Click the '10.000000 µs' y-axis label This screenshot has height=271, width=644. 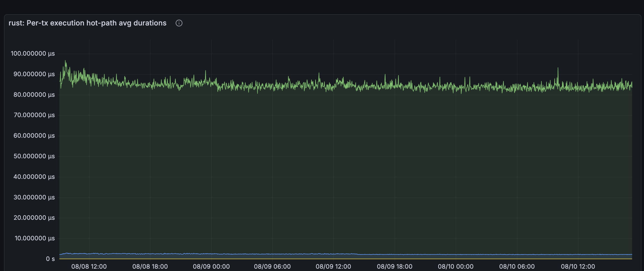[35, 238]
